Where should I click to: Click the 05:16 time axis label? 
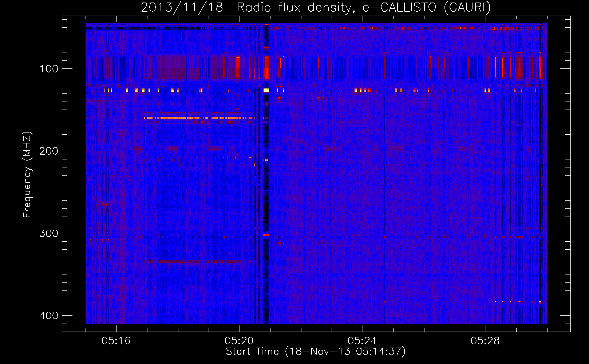[116, 341]
